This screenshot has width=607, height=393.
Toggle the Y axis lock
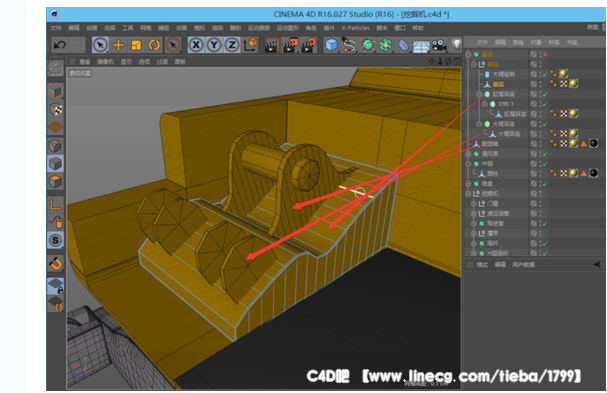(x=214, y=45)
